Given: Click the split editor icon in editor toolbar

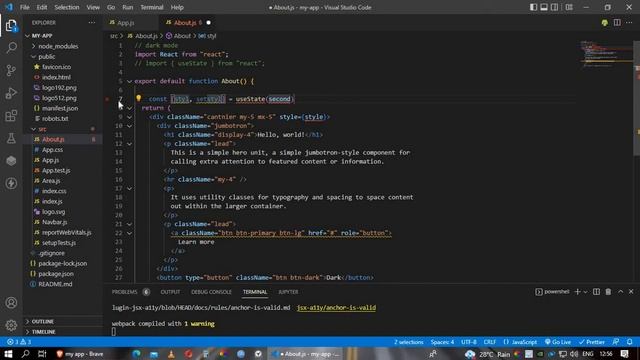Looking at the screenshot, I should pos(617,22).
